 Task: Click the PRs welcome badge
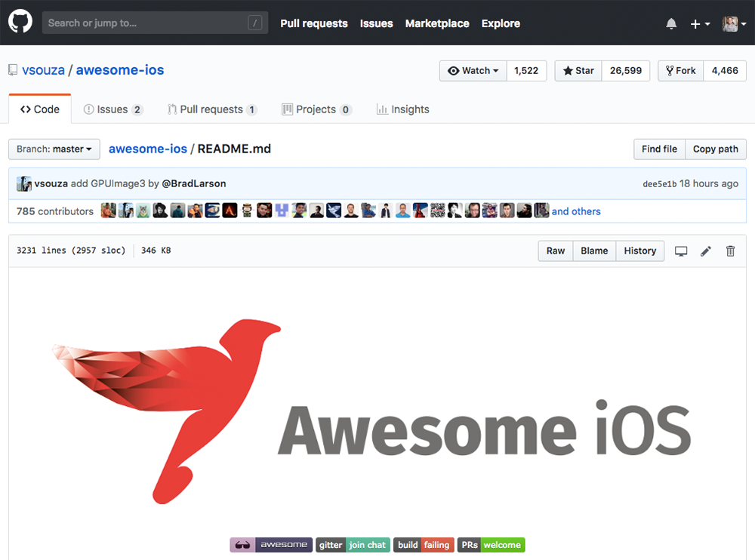(492, 545)
